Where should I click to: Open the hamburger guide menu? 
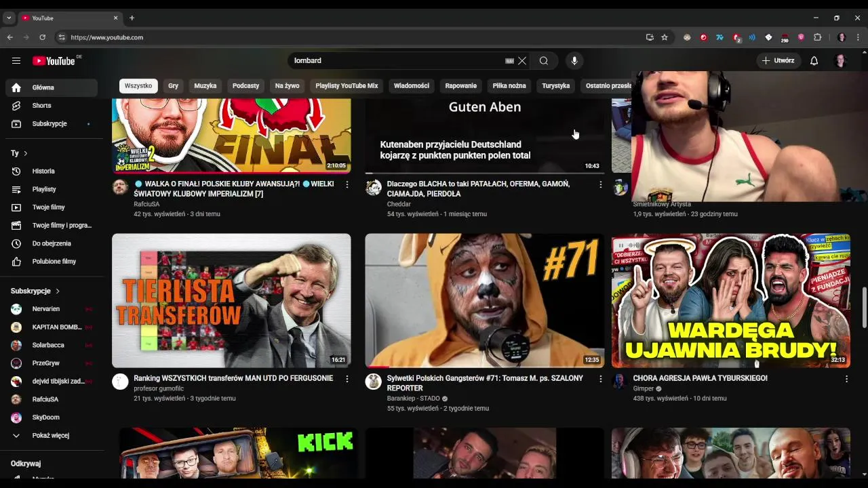16,61
